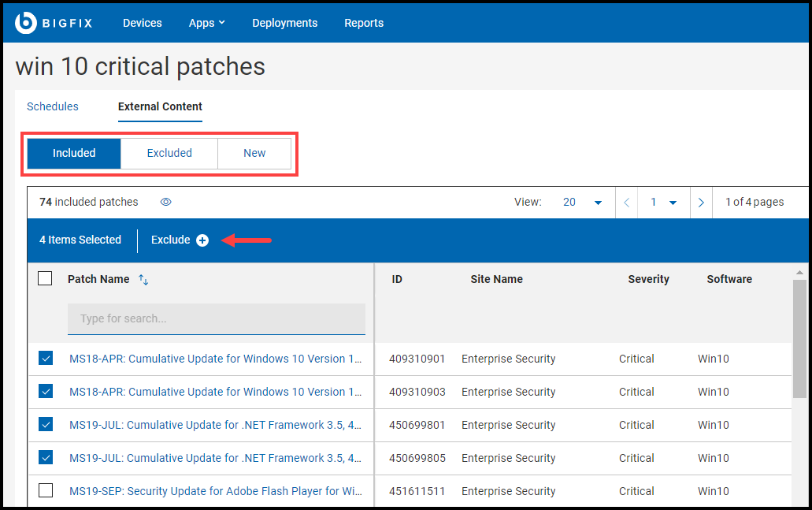This screenshot has width=812, height=510.
Task: Click the previous page chevron arrow
Action: 626,203
